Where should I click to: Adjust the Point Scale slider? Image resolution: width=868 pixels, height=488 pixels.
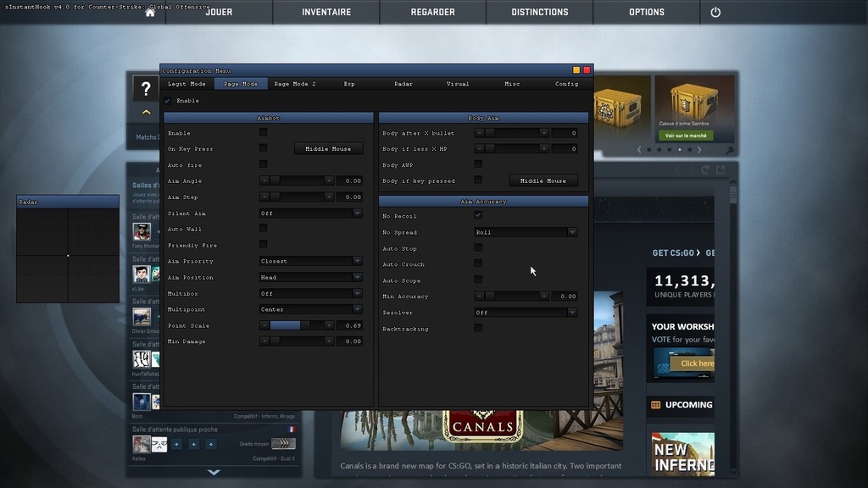[297, 325]
